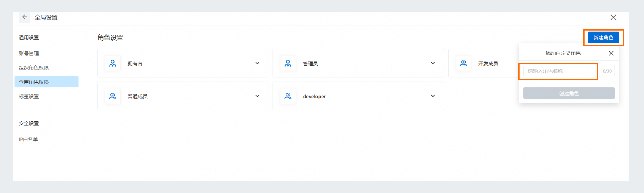The width and height of the screenshot is (644, 193).
Task: Click the 创建角色 button
Action: tap(569, 93)
